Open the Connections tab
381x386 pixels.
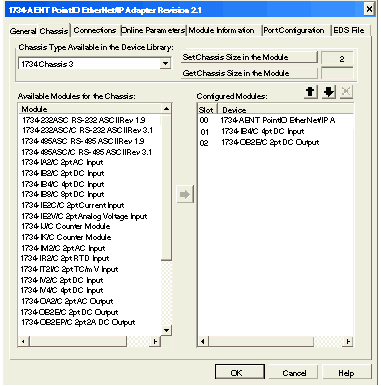[x=95, y=30]
